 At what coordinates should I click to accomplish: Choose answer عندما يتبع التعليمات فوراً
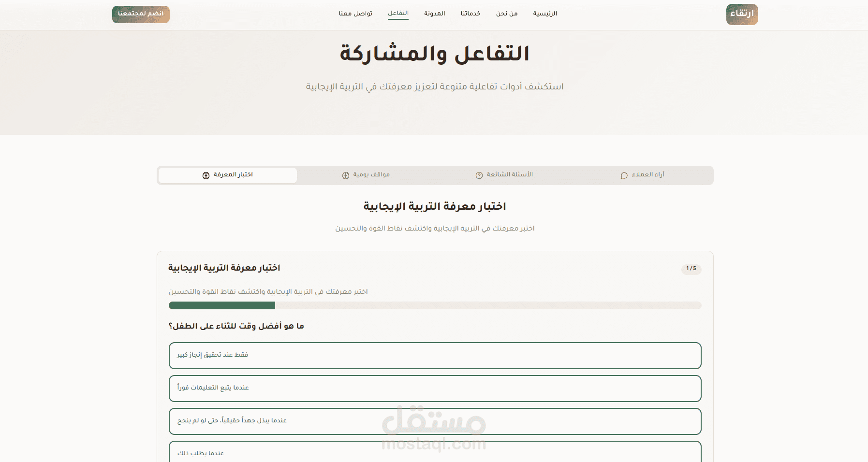pos(435,389)
